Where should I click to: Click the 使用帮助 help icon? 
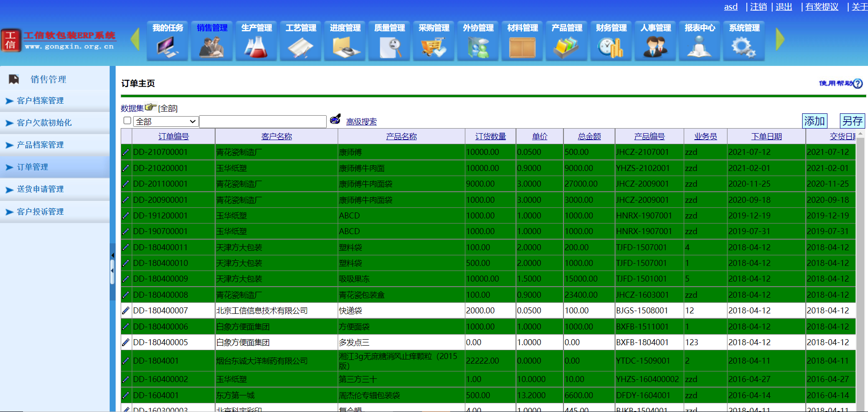pos(857,83)
